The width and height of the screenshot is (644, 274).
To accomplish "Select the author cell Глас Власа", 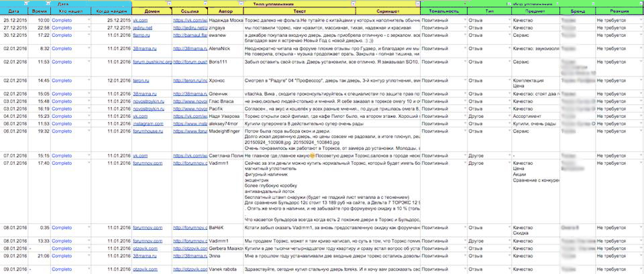I will [225, 101].
